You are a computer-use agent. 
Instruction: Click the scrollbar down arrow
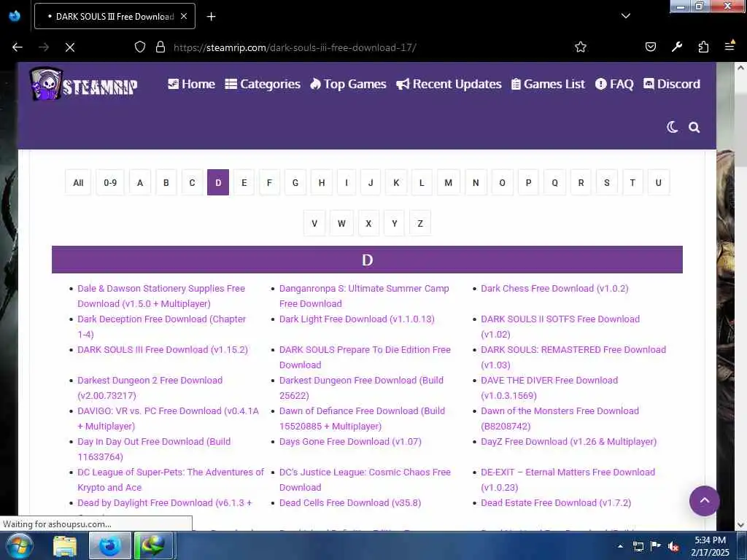[x=740, y=525]
